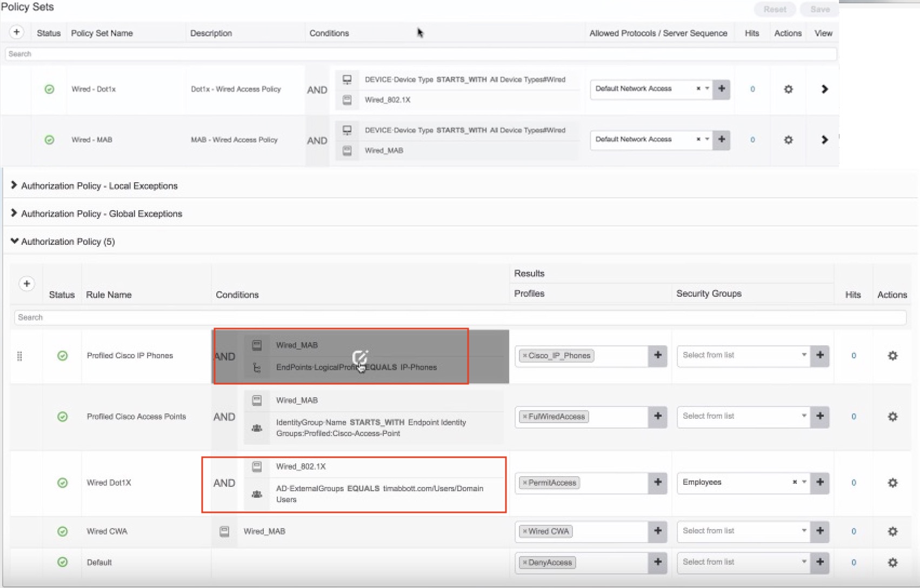Select the Wired CWA rule name
The image size is (920, 588).
click(107, 531)
